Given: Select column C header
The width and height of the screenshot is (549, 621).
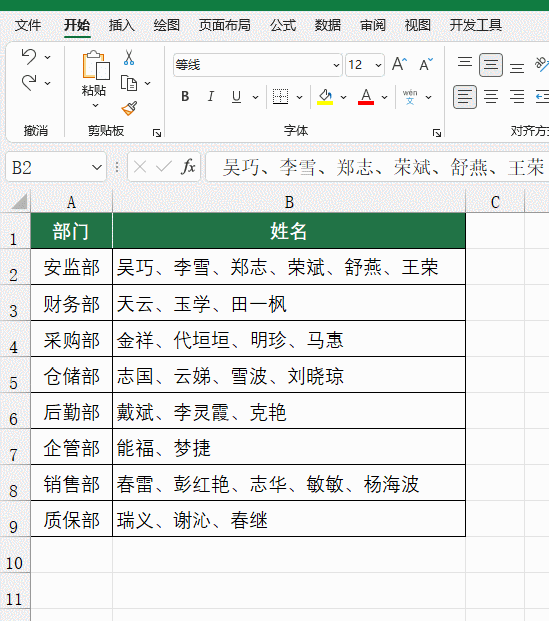Looking at the screenshot, I should point(495,202).
